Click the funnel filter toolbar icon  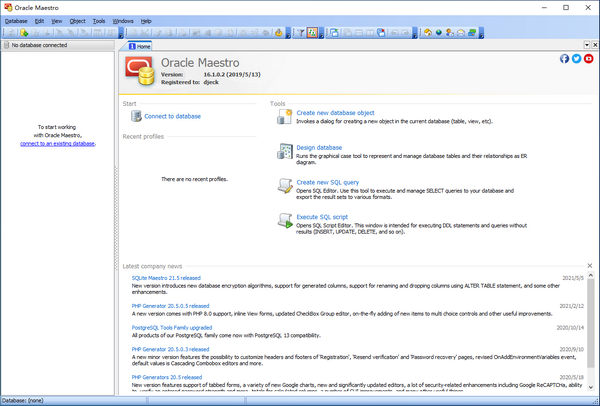(299, 32)
